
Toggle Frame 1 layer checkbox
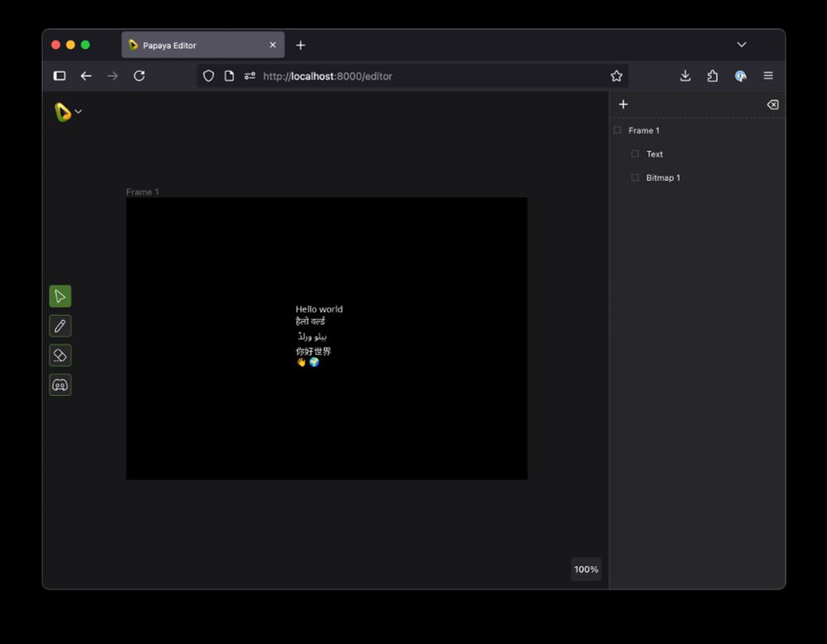tap(618, 130)
